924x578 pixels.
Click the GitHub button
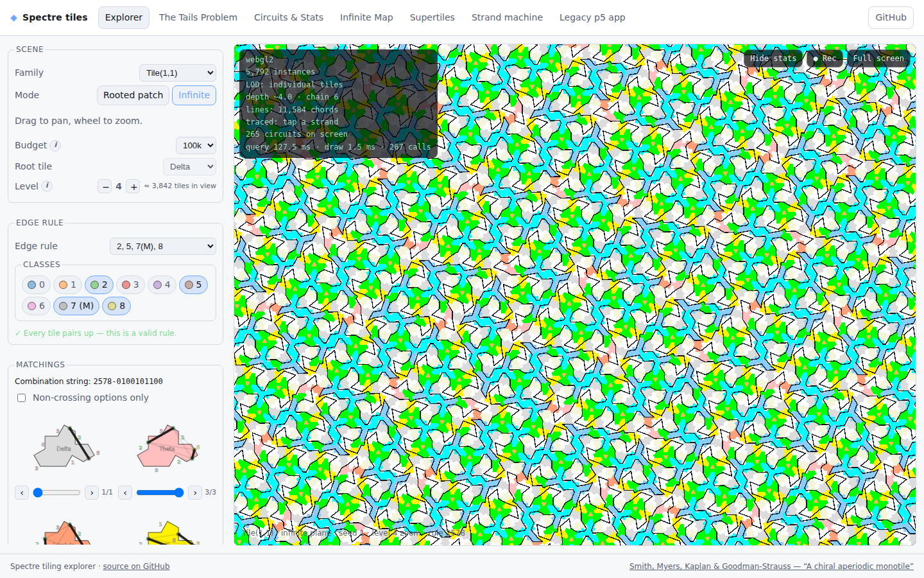[x=891, y=17]
